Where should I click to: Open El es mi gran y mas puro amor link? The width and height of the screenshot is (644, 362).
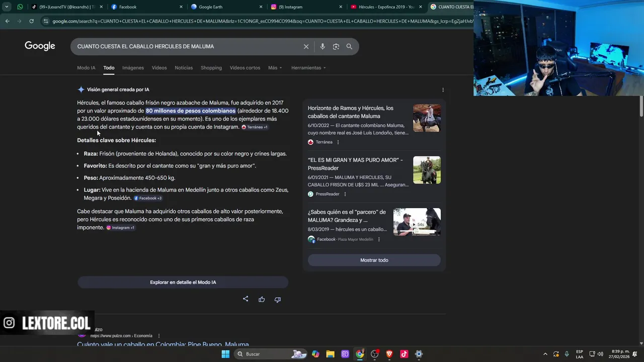tap(355, 164)
